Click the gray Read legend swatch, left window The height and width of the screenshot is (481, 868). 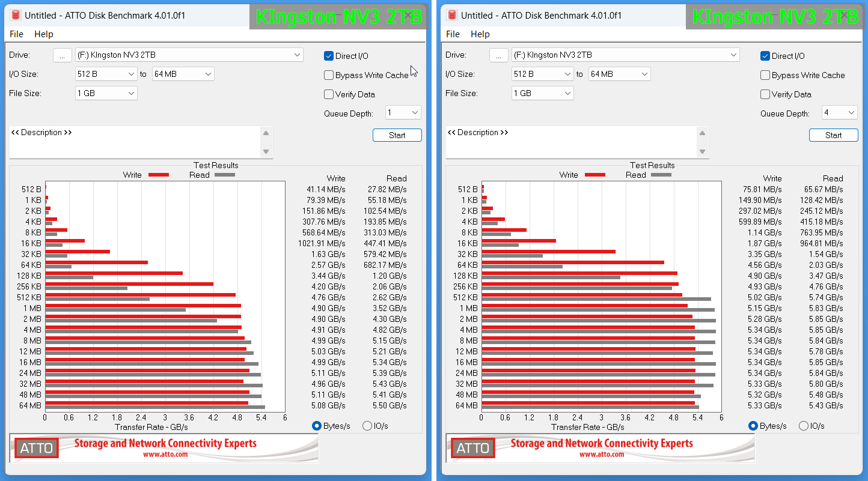[225, 175]
